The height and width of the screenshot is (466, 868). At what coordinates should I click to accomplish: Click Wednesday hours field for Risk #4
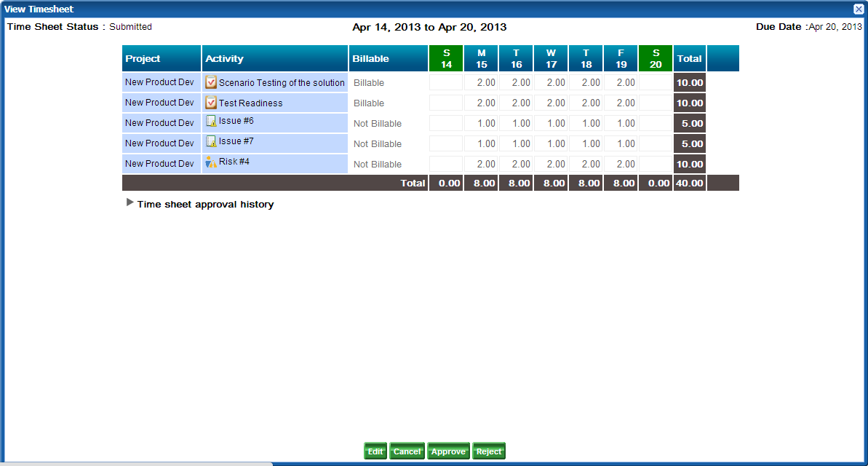[x=551, y=164]
